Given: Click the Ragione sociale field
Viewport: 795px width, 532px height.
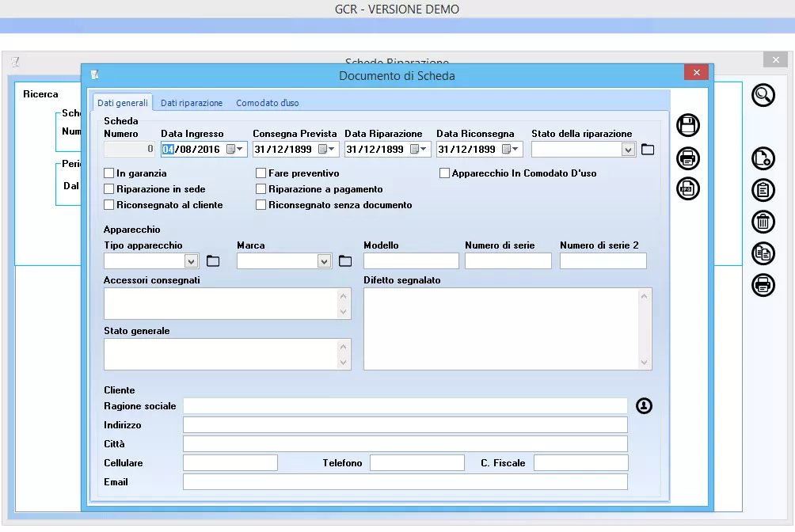Looking at the screenshot, I should [x=405, y=405].
